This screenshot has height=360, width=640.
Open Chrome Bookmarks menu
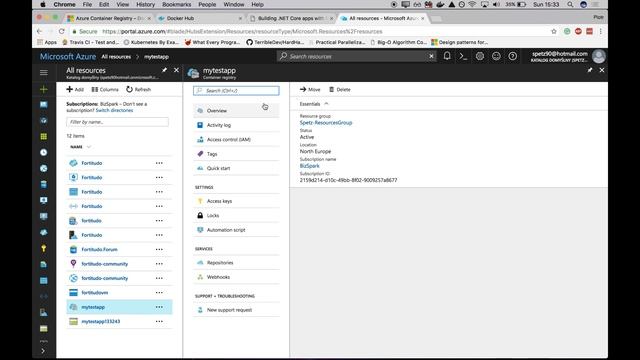coord(176,4)
